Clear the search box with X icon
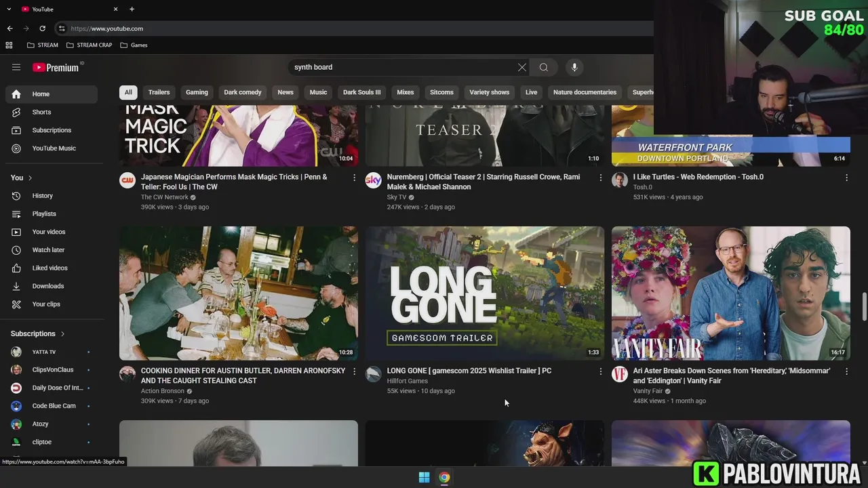 (521, 67)
